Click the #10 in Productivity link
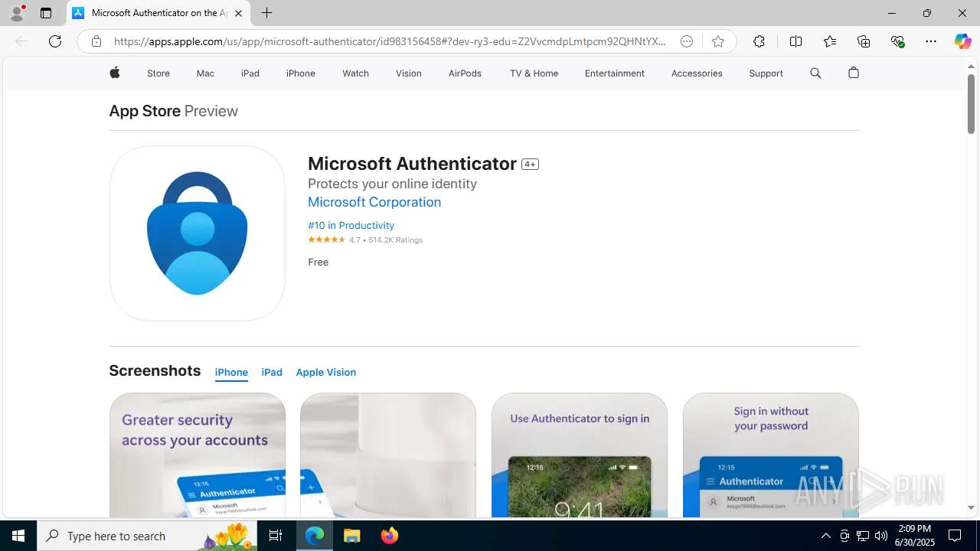This screenshot has width=980, height=551. [351, 226]
